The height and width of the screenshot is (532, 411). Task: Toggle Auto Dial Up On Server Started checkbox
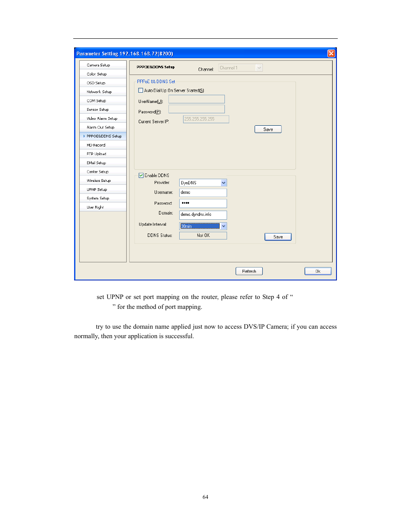[x=140, y=90]
